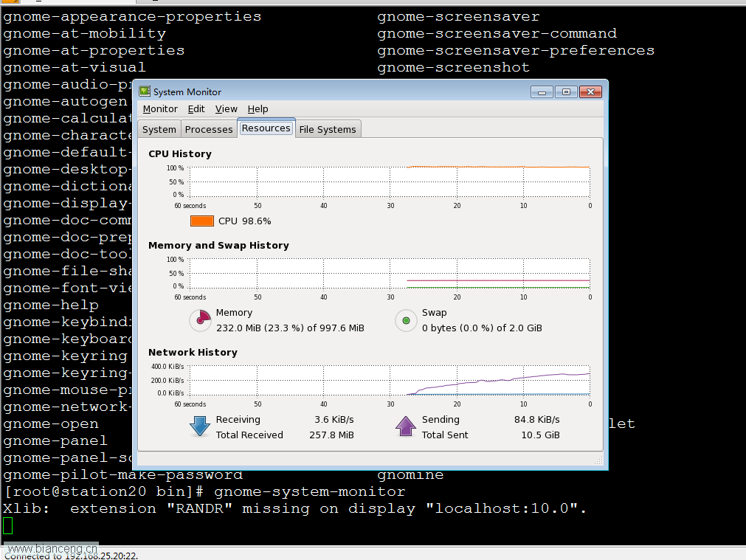Click 'gnome-at-visual' in the terminal
Screen dimensions: 746x560
tap(75, 68)
